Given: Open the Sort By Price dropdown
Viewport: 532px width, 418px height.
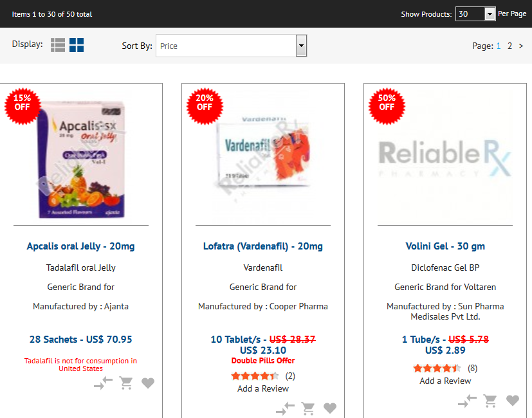Looking at the screenshot, I should point(232,46).
